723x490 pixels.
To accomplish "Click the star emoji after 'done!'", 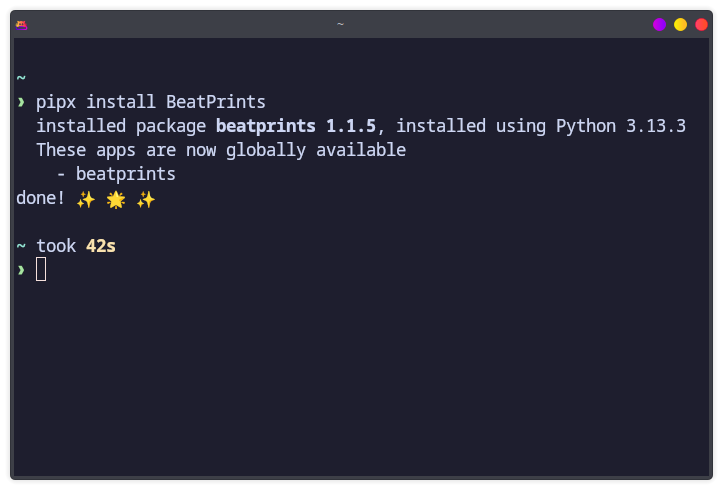I will click(x=116, y=200).
